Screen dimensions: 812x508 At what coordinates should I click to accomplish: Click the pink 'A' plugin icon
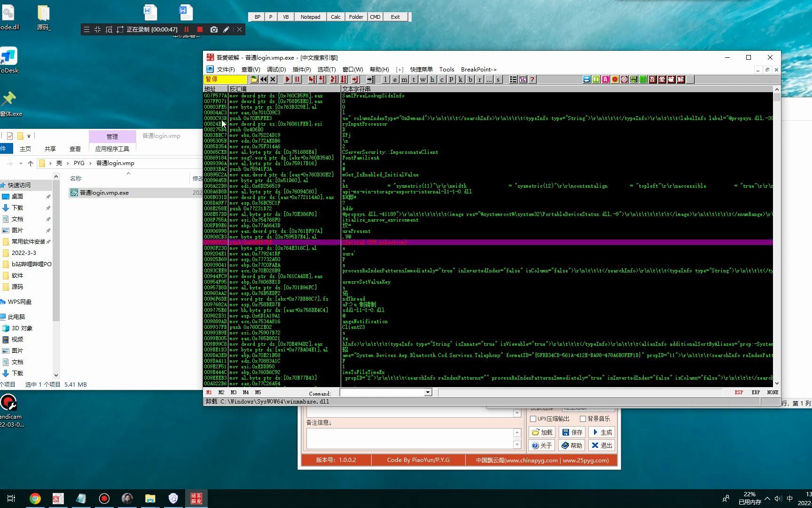click(605, 79)
